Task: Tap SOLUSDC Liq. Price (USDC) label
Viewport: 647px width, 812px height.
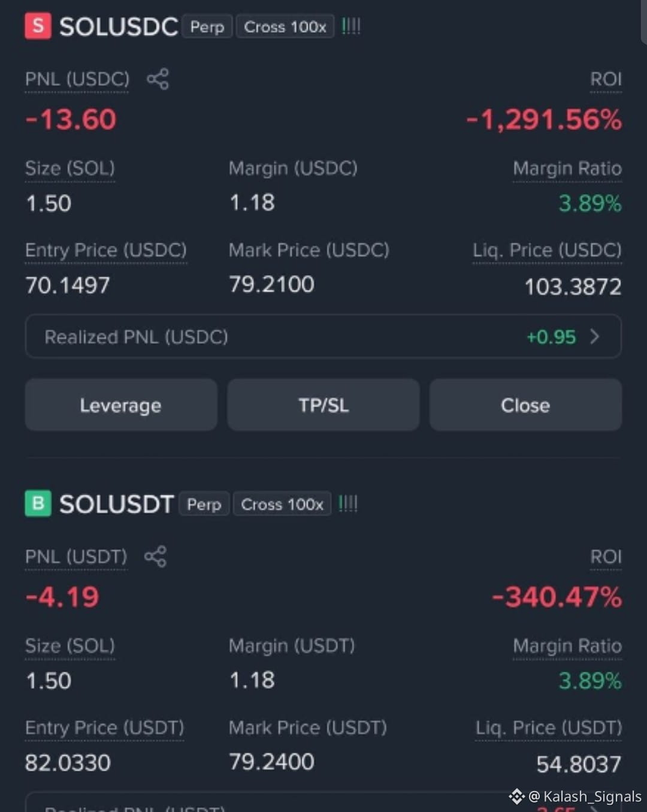Action: click(547, 250)
